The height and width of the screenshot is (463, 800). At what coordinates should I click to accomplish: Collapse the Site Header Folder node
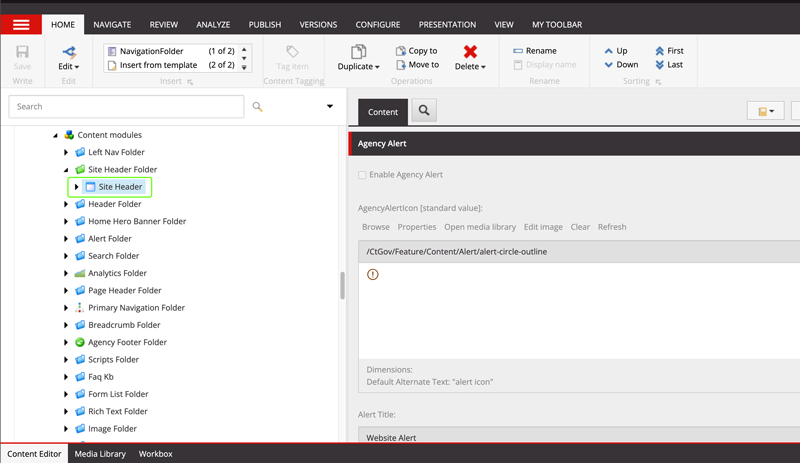tap(66, 170)
